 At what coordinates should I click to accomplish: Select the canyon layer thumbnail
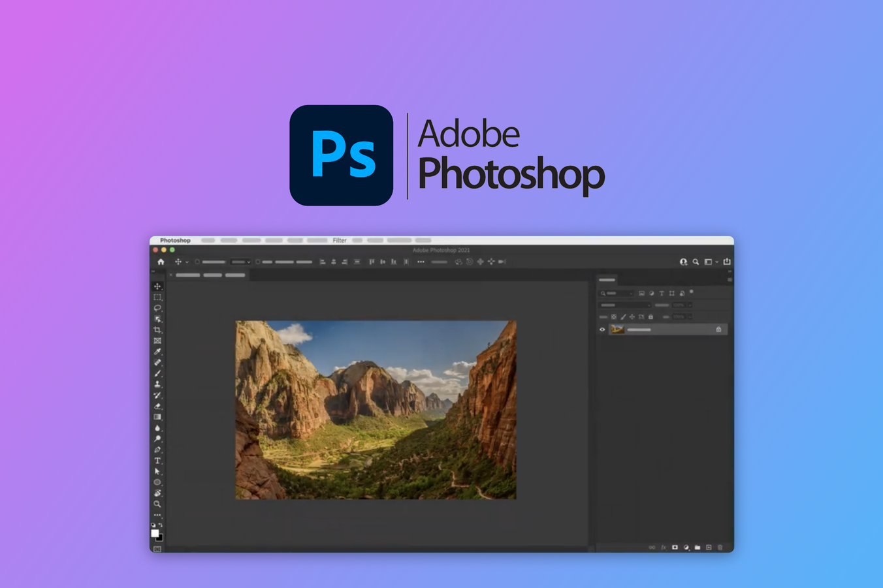point(617,330)
